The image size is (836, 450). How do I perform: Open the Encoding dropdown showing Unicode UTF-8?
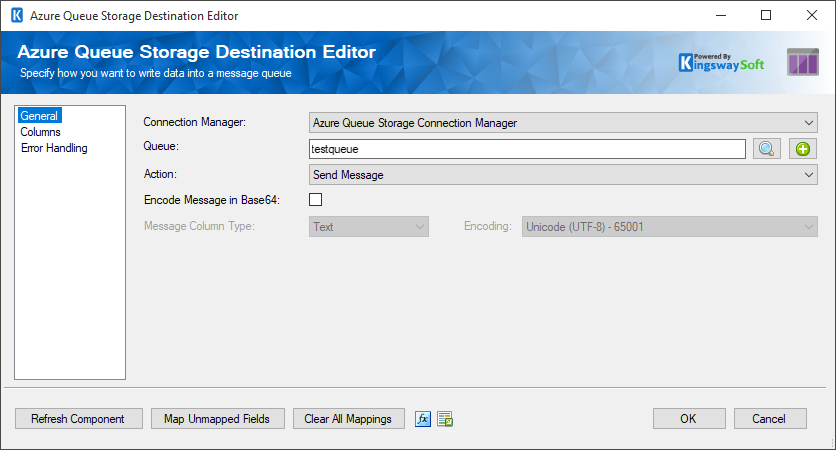click(670, 227)
